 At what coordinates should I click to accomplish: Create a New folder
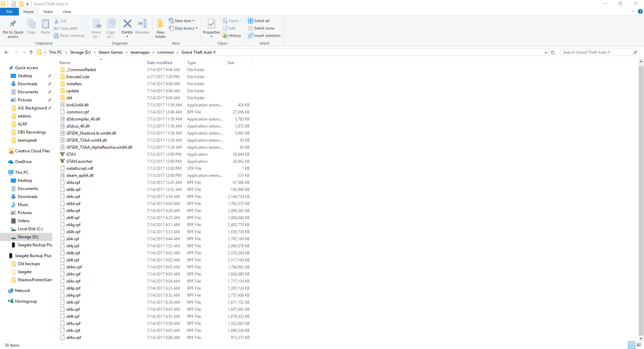point(160,28)
